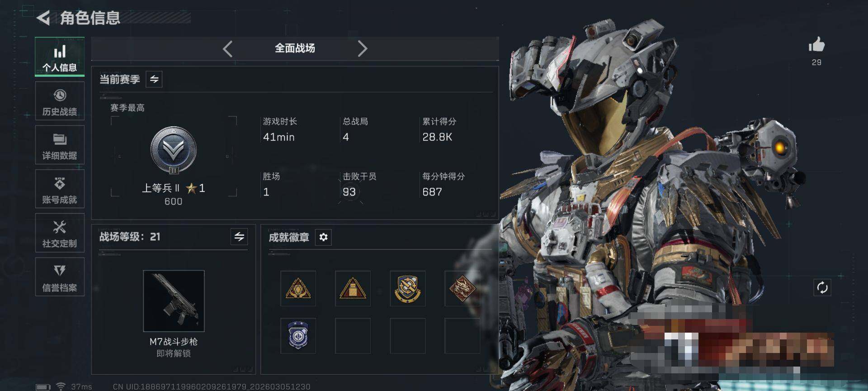Open the 详细数据 tab
Screen dimensions: 868x391
click(x=60, y=145)
